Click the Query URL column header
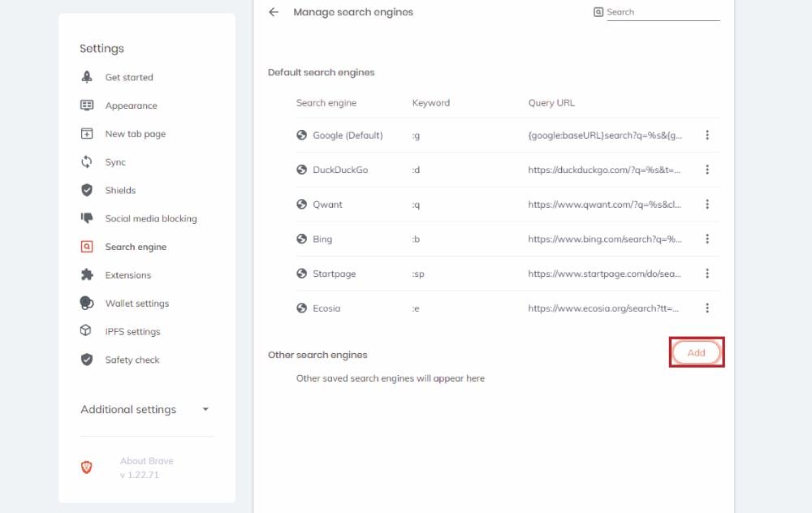The width and height of the screenshot is (812, 513). click(x=551, y=102)
